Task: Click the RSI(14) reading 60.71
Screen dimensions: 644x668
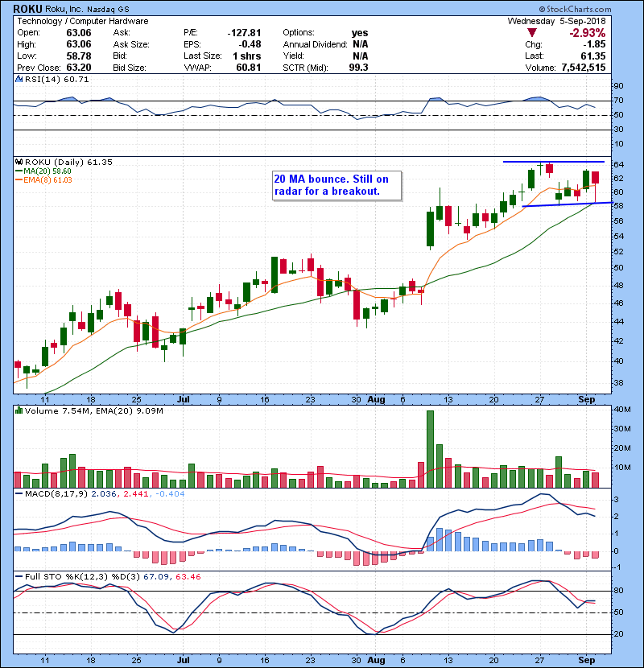Action: [76, 79]
